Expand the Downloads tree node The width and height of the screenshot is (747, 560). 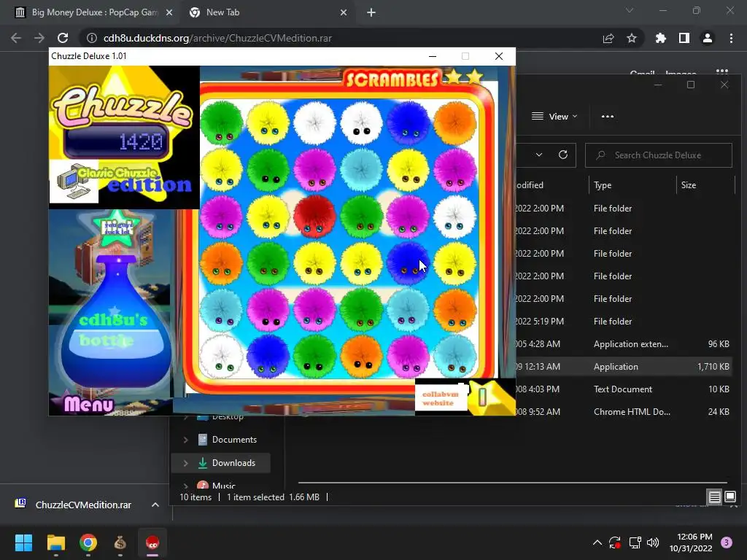(185, 463)
